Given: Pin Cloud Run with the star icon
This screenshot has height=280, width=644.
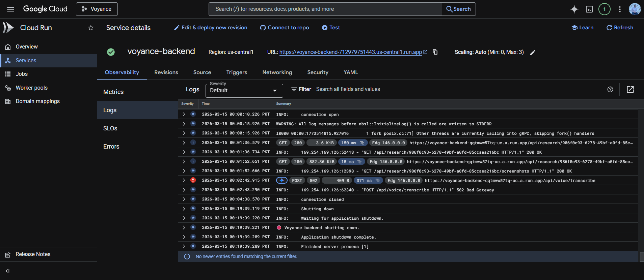Looking at the screenshot, I should pyautogui.click(x=90, y=28).
